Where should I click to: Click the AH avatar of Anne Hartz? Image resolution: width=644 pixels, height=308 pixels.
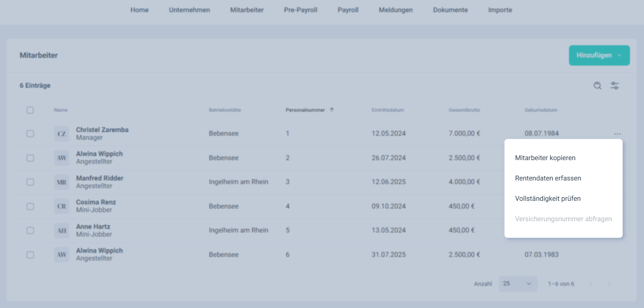[x=62, y=231]
